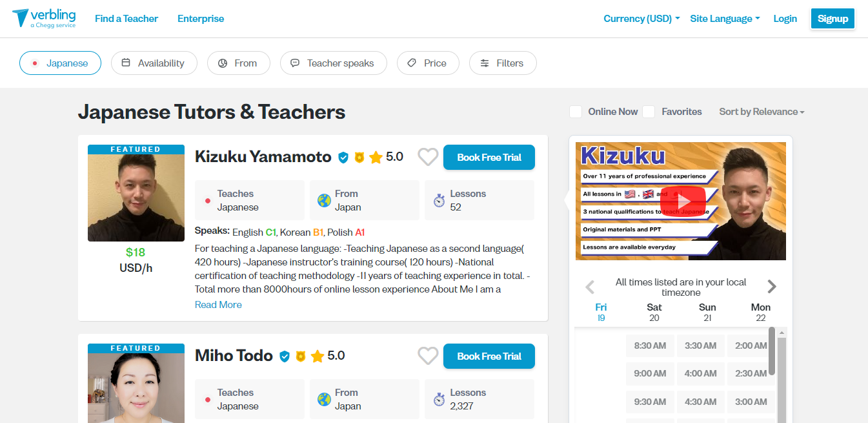
Task: Click Kizuku Yamamoto's verified badge icon
Action: coord(343,157)
